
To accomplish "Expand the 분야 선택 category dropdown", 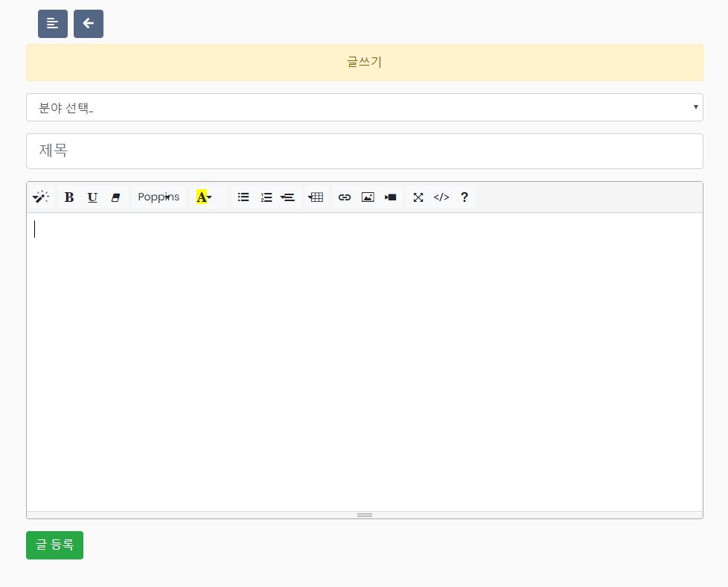I will click(364, 107).
